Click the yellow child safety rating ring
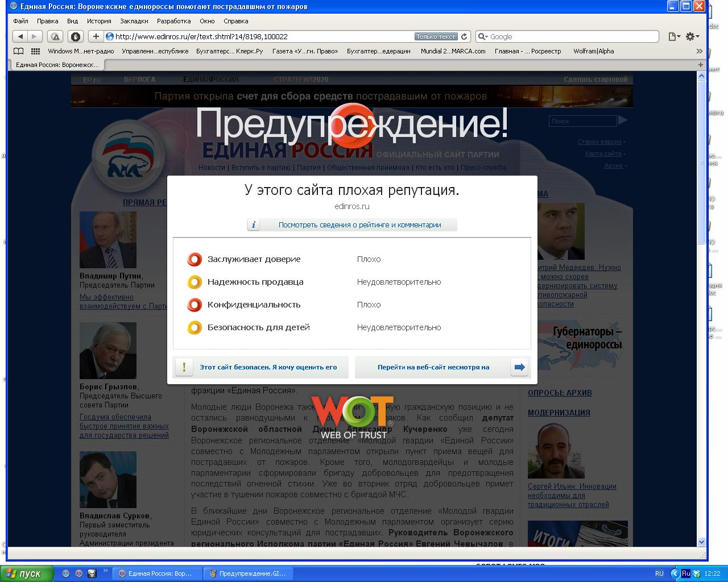The height and width of the screenshot is (582, 728). click(195, 327)
